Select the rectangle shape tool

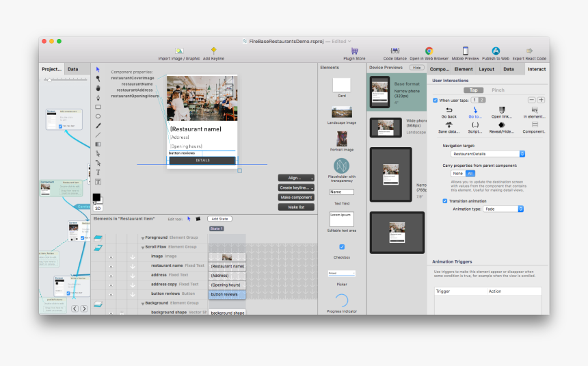pos(98,107)
